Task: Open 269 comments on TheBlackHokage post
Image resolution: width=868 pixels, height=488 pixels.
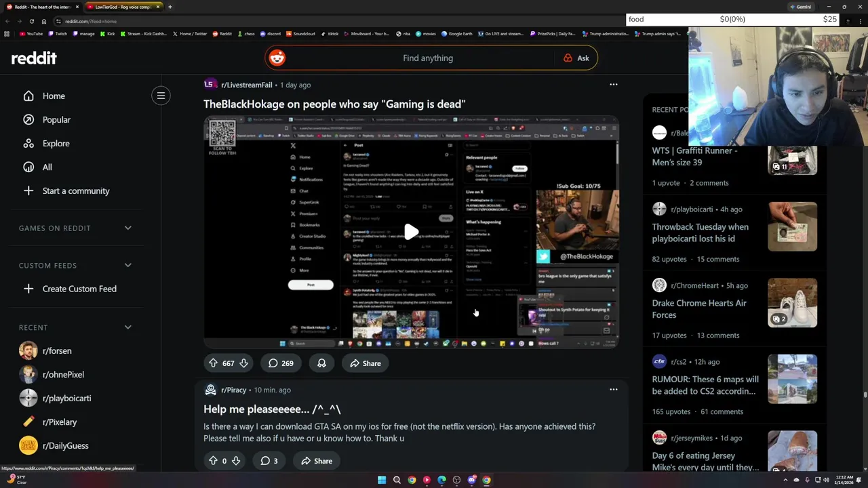Action: (281, 363)
